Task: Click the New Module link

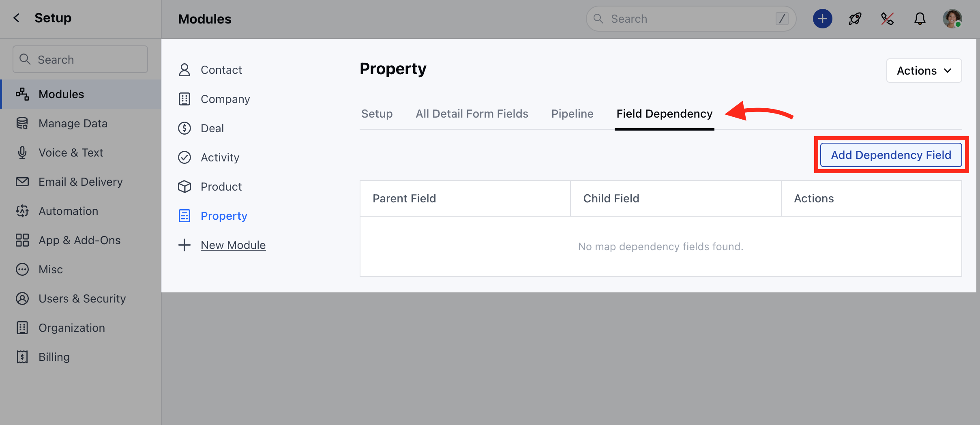Action: point(233,245)
